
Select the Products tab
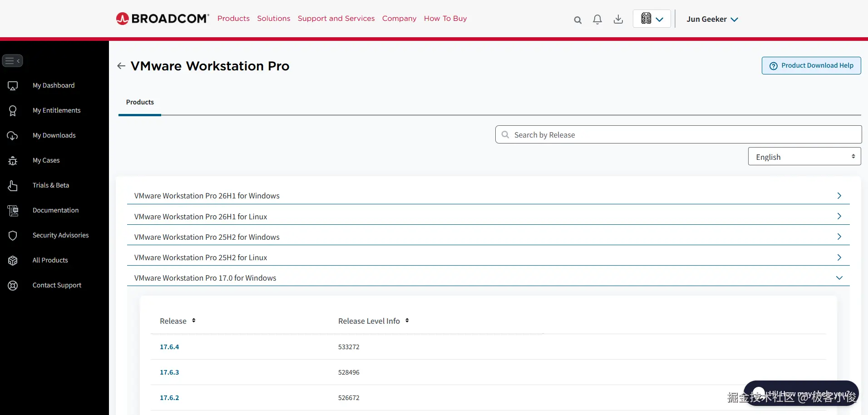click(140, 102)
